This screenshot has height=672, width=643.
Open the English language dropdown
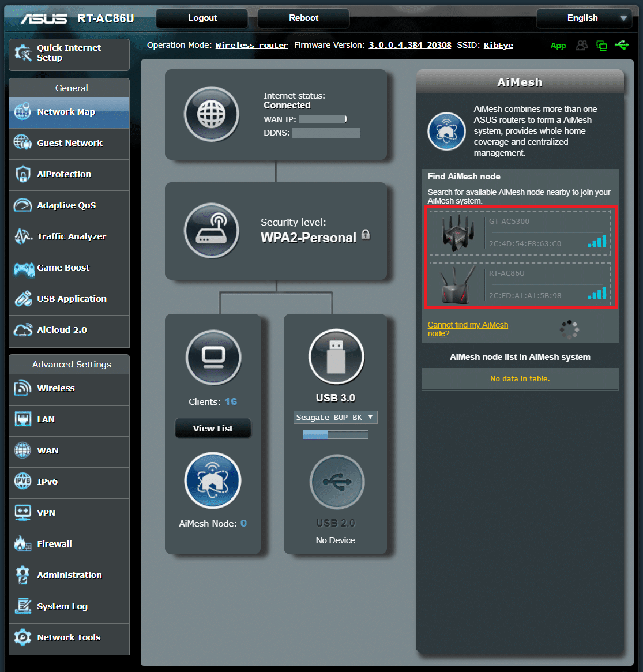584,18
